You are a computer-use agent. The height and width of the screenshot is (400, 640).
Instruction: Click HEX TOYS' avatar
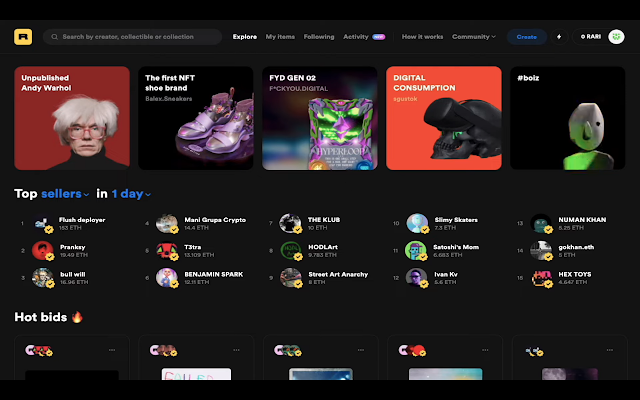[x=541, y=278]
